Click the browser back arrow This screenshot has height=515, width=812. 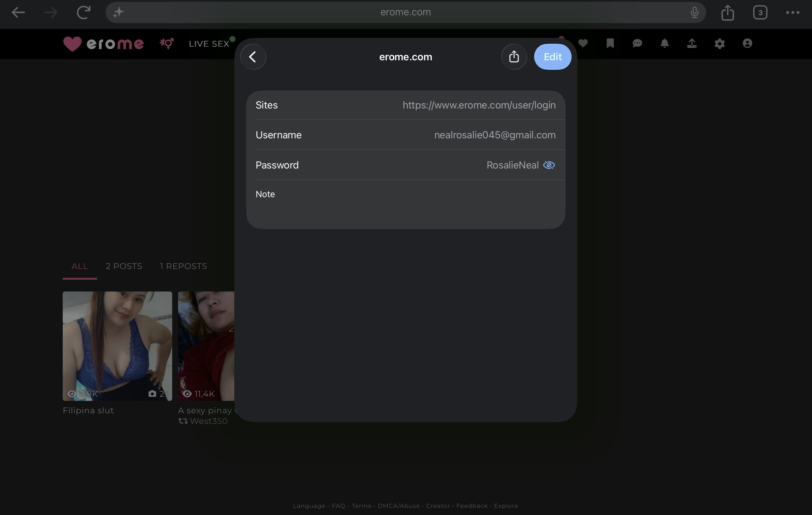[x=18, y=12]
